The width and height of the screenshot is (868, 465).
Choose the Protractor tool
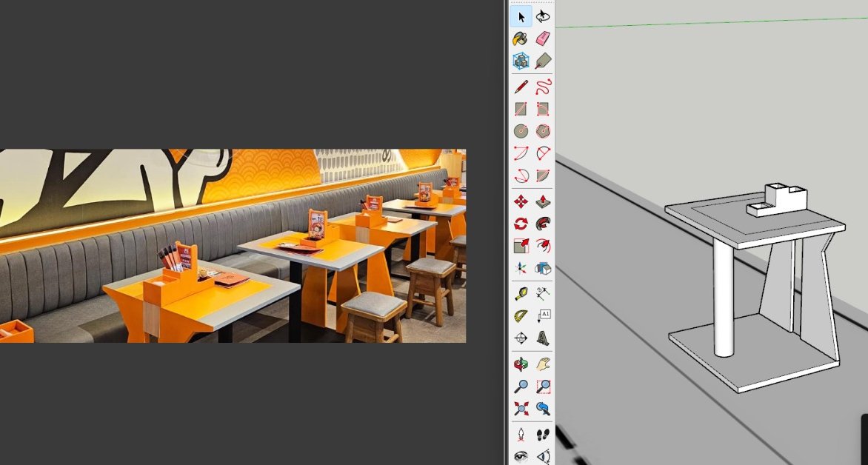coord(521,316)
